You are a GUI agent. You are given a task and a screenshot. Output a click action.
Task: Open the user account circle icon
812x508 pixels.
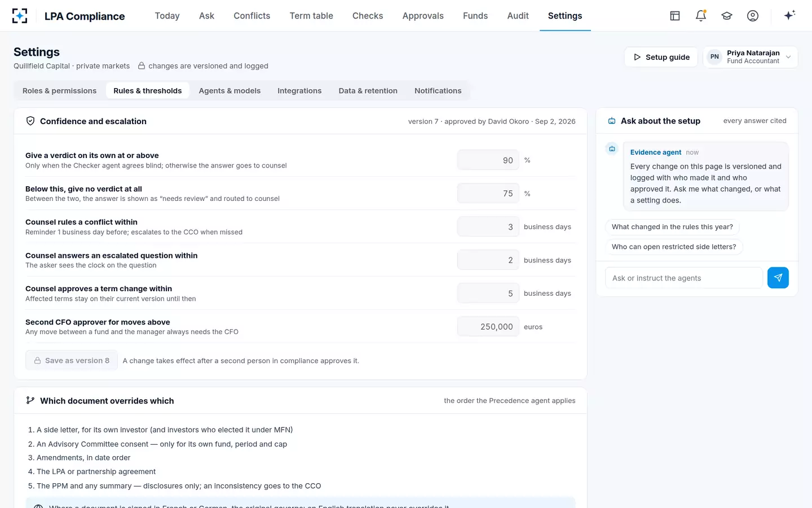coord(753,16)
